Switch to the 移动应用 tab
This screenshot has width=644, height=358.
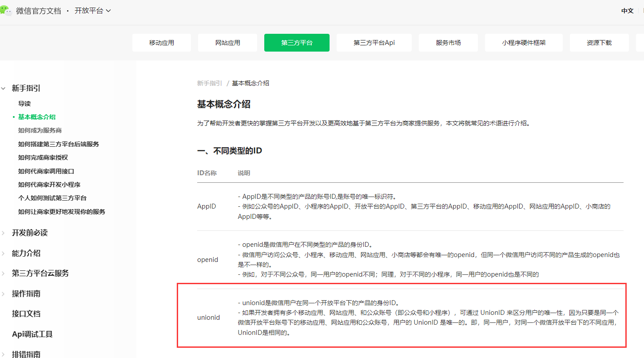coord(162,43)
